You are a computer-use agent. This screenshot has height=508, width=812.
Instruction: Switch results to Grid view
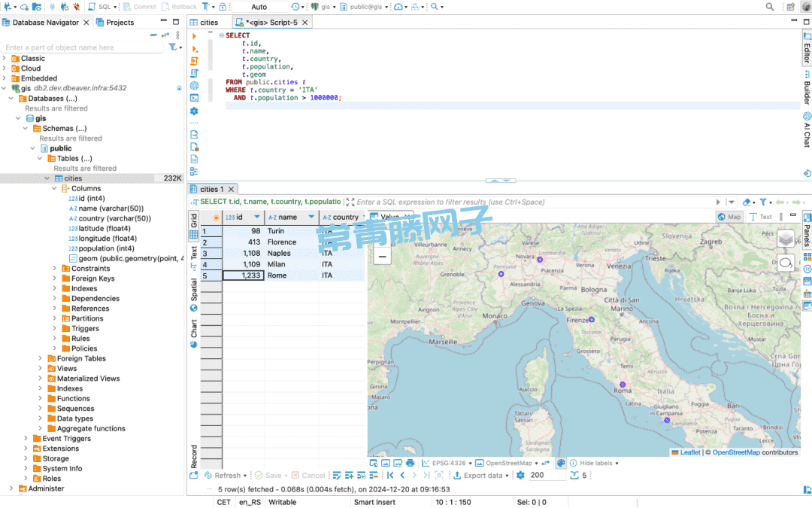point(194,226)
